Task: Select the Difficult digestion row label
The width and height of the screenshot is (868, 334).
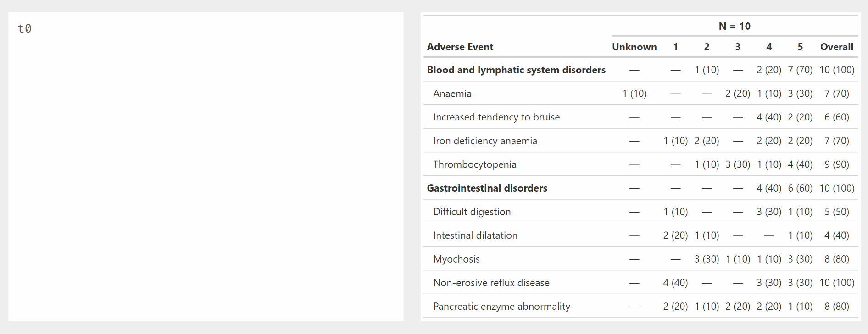Action: tap(472, 212)
